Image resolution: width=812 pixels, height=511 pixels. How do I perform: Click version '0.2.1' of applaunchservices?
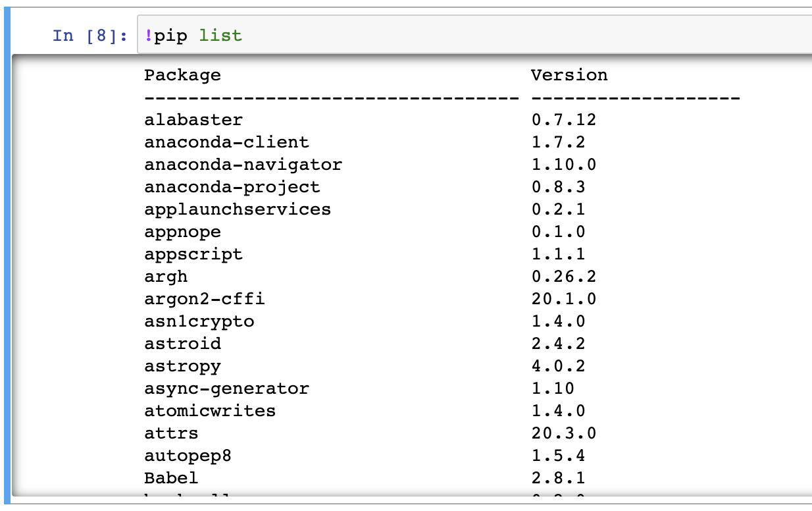point(559,209)
